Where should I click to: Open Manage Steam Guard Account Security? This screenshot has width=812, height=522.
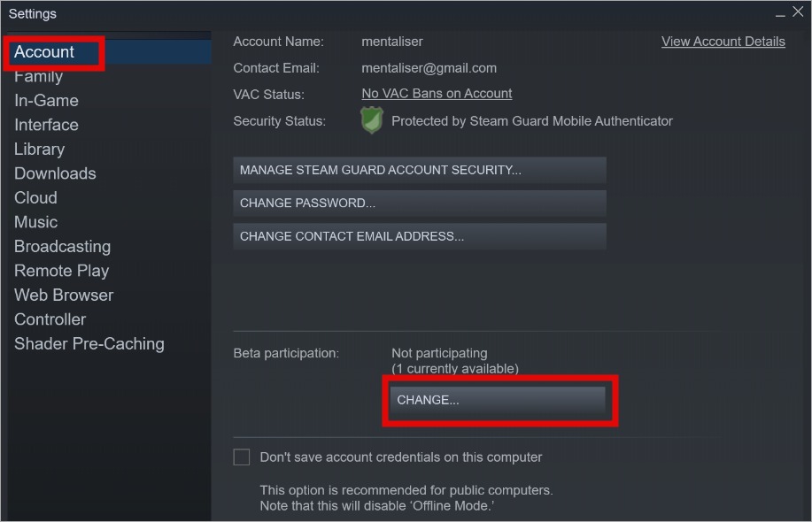(x=420, y=170)
